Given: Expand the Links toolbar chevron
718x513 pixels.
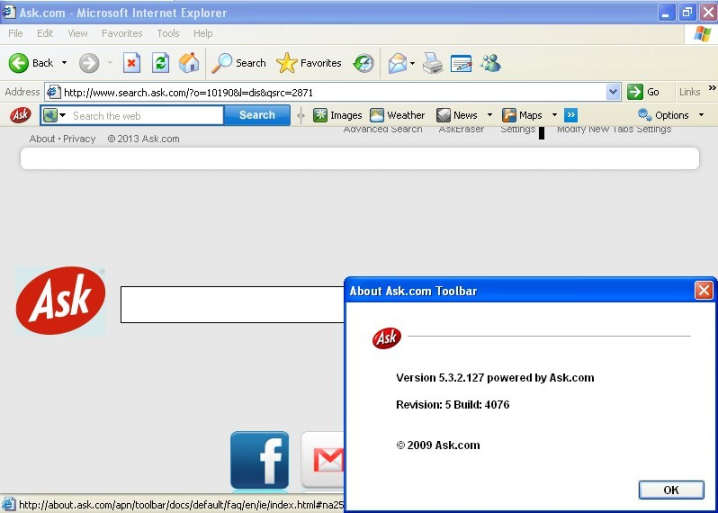Looking at the screenshot, I should click(712, 88).
